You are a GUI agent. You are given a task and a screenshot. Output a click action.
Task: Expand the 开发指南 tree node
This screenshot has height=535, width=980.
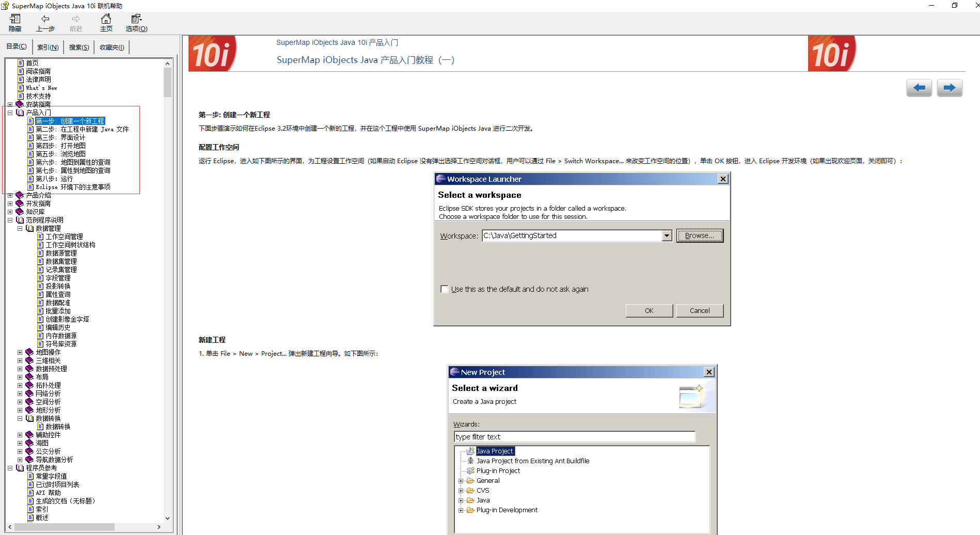click(x=10, y=203)
